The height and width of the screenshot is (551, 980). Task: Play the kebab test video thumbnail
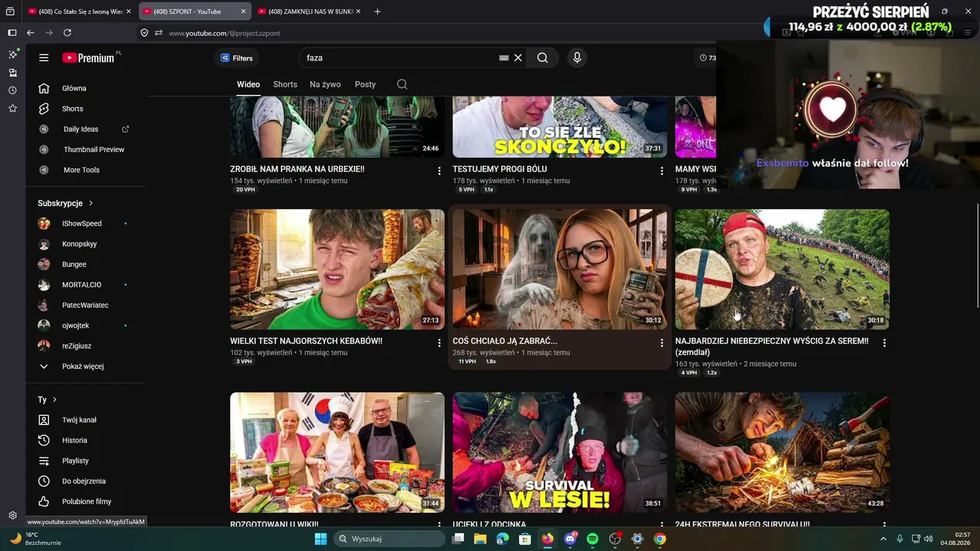pos(337,269)
